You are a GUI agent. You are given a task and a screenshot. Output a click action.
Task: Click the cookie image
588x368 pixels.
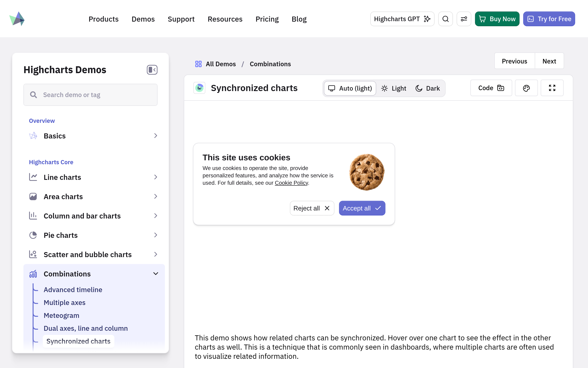367,172
